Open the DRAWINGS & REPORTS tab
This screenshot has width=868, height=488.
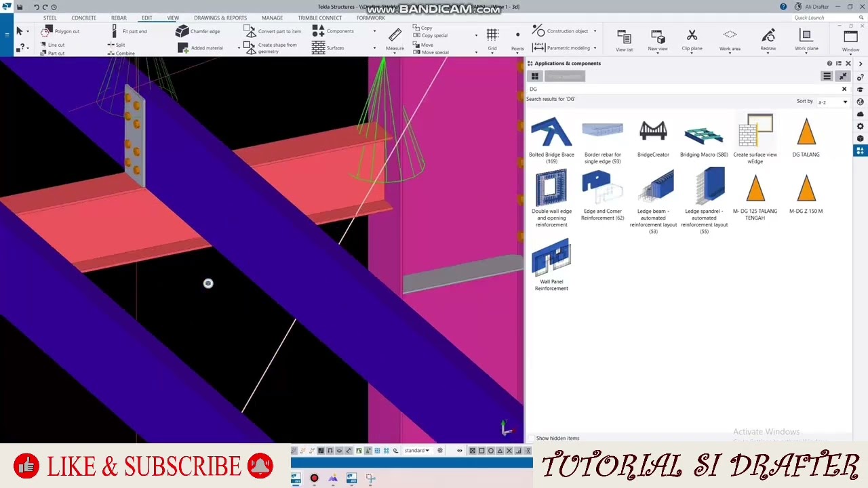coord(220,18)
